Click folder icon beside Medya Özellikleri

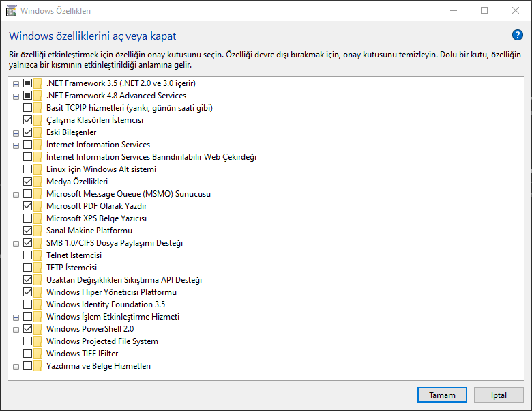tap(38, 182)
